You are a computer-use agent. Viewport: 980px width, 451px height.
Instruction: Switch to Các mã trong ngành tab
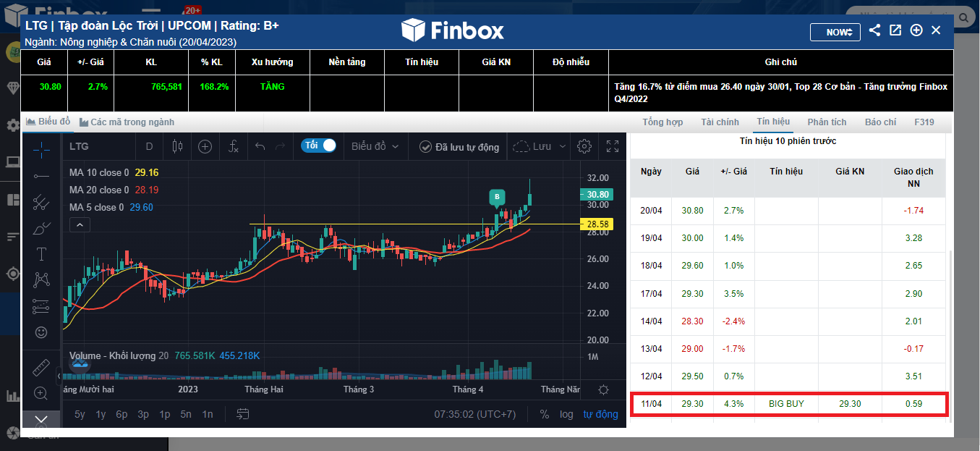click(127, 122)
